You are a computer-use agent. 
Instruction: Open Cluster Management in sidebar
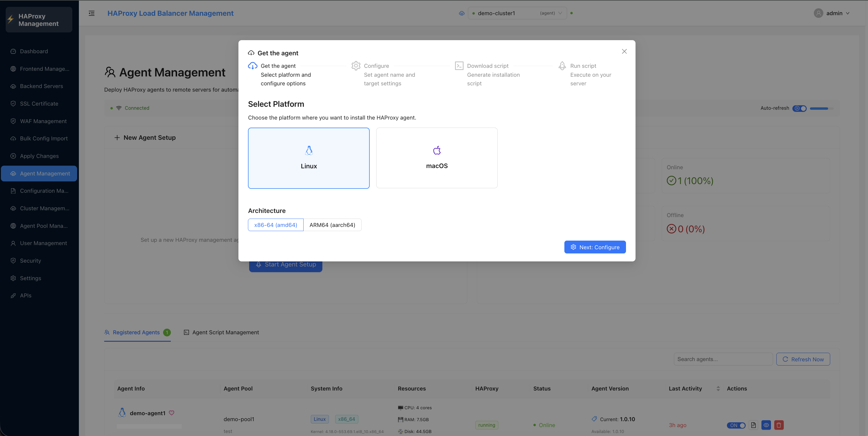39,208
